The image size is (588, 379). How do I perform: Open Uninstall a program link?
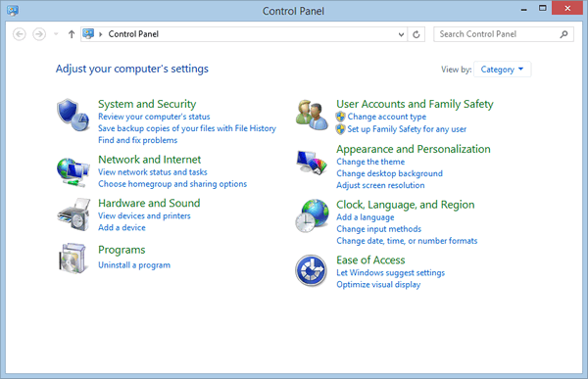tap(134, 265)
